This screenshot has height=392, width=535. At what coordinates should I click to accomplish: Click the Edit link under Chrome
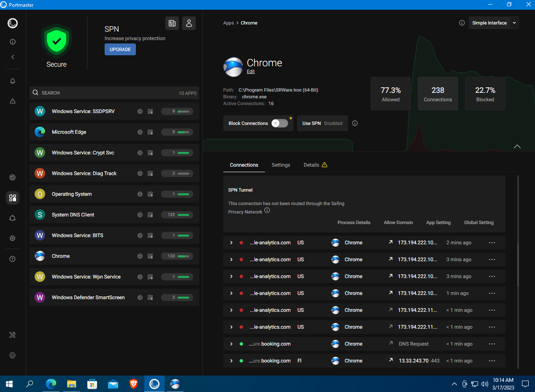click(x=251, y=72)
